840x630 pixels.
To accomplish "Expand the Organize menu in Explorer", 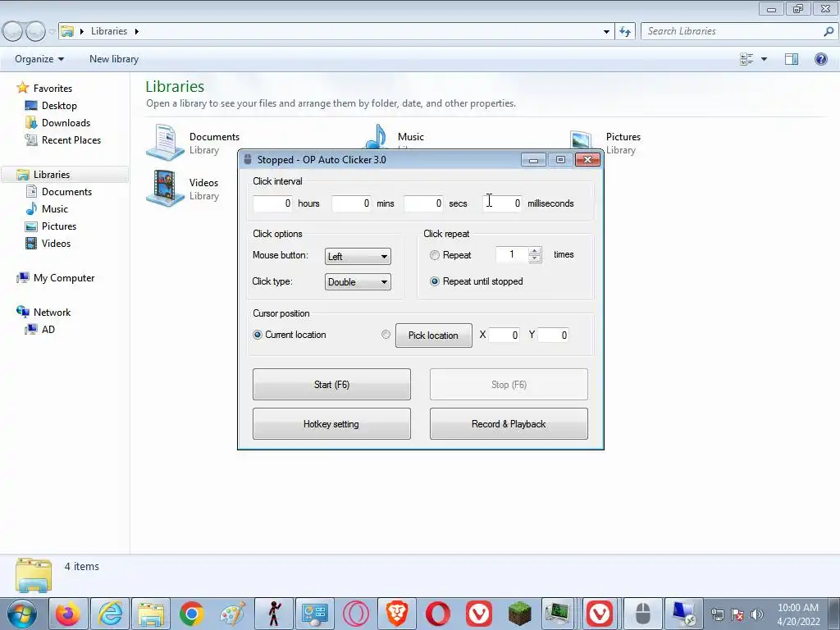I will point(39,59).
